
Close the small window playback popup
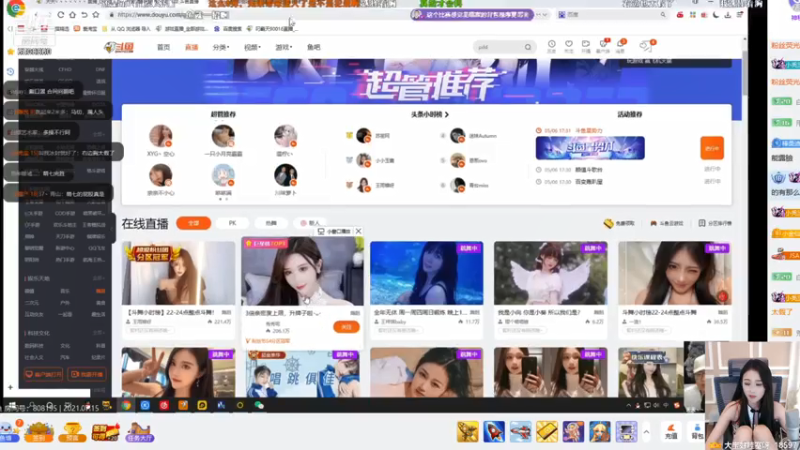[359, 231]
